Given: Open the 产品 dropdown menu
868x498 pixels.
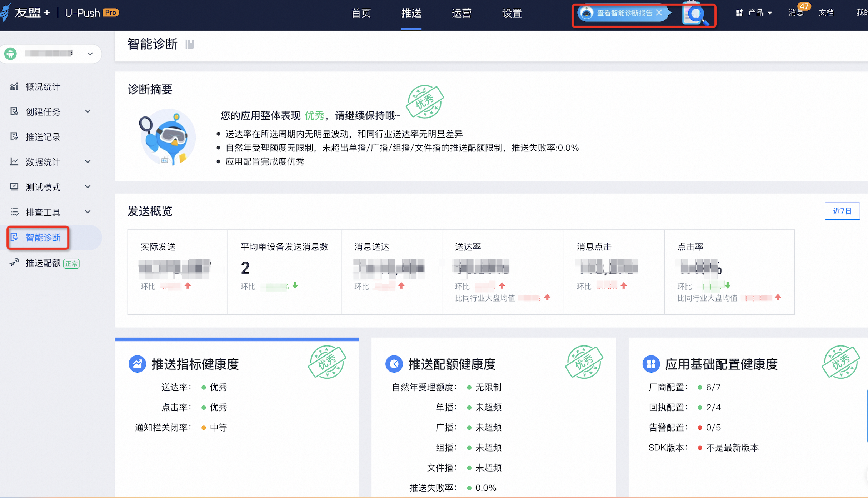Looking at the screenshot, I should 754,13.
